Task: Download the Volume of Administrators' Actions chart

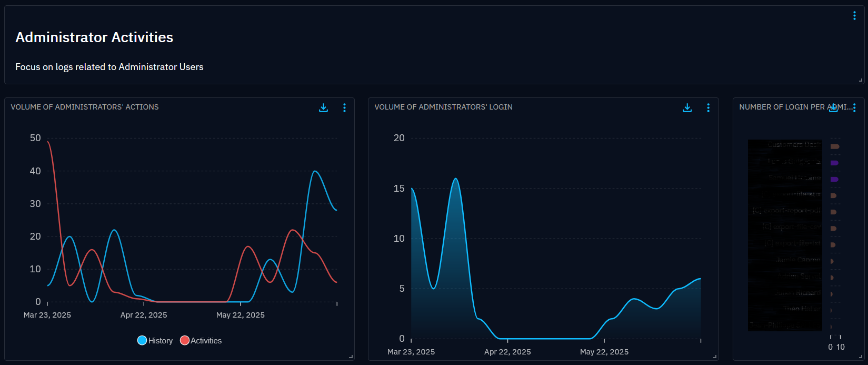Action: pos(324,107)
